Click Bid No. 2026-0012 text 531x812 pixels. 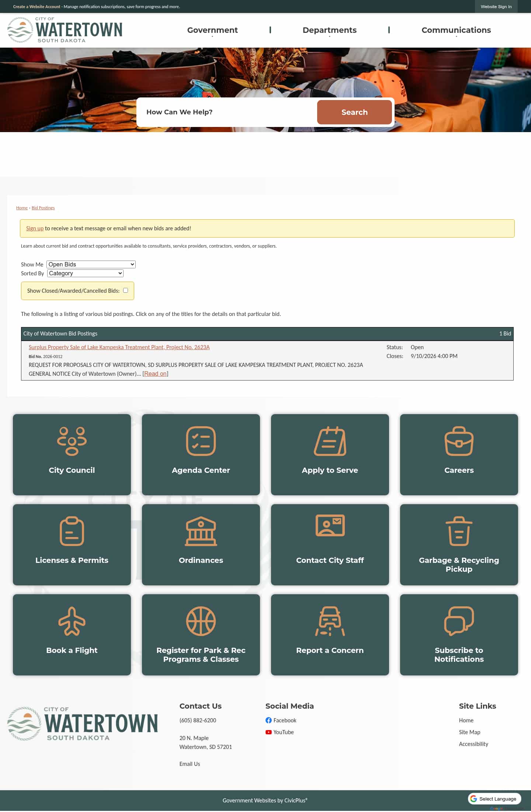pyautogui.click(x=46, y=357)
